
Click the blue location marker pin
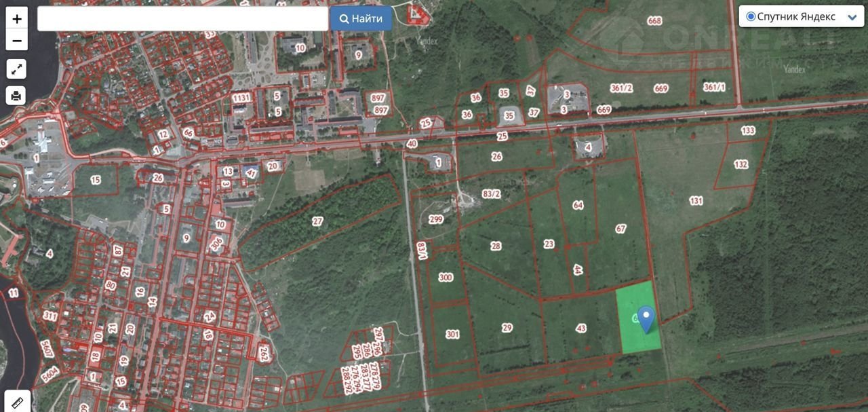coord(646,318)
